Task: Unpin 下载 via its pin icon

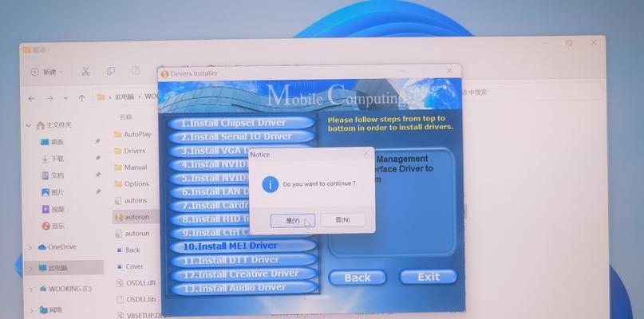Action: 97,158
